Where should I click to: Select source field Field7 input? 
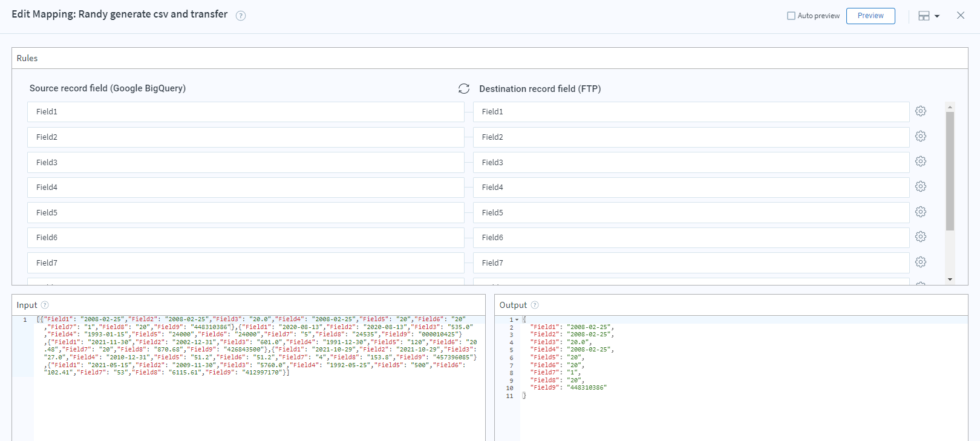point(246,263)
